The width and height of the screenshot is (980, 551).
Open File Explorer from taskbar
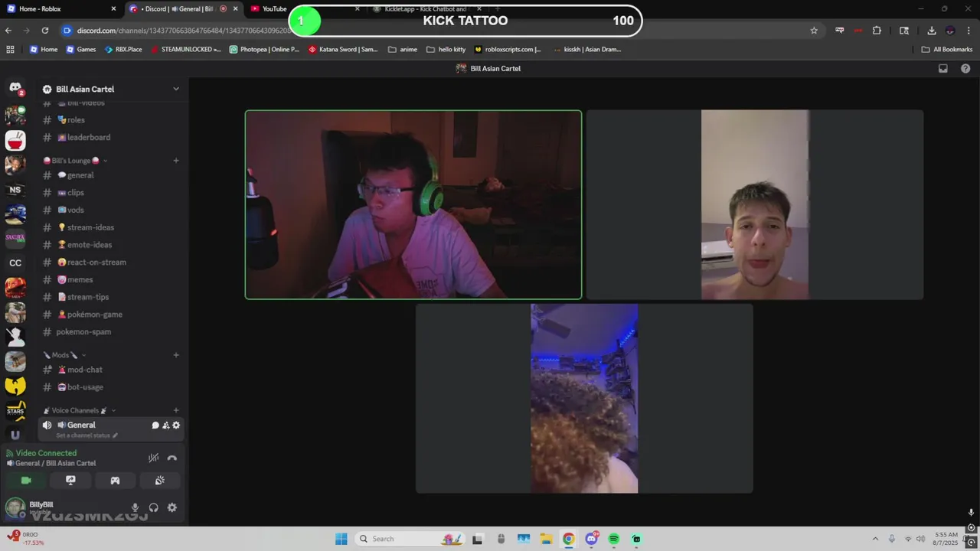pyautogui.click(x=546, y=539)
